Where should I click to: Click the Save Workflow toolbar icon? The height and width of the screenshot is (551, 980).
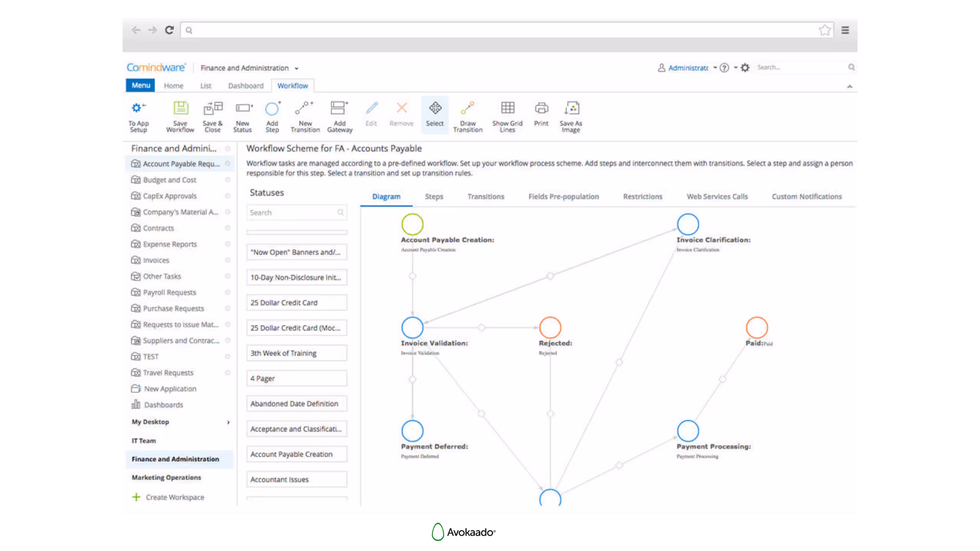click(x=180, y=108)
